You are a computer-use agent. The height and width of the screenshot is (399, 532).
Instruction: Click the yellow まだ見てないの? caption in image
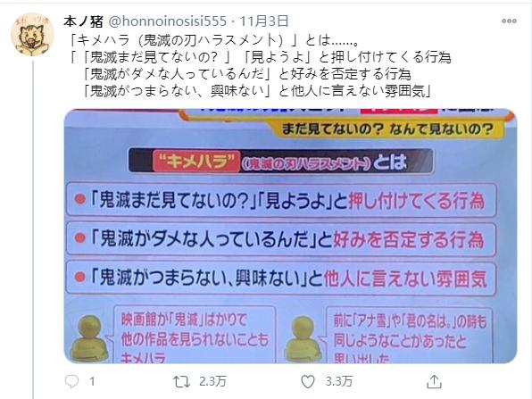(387, 129)
